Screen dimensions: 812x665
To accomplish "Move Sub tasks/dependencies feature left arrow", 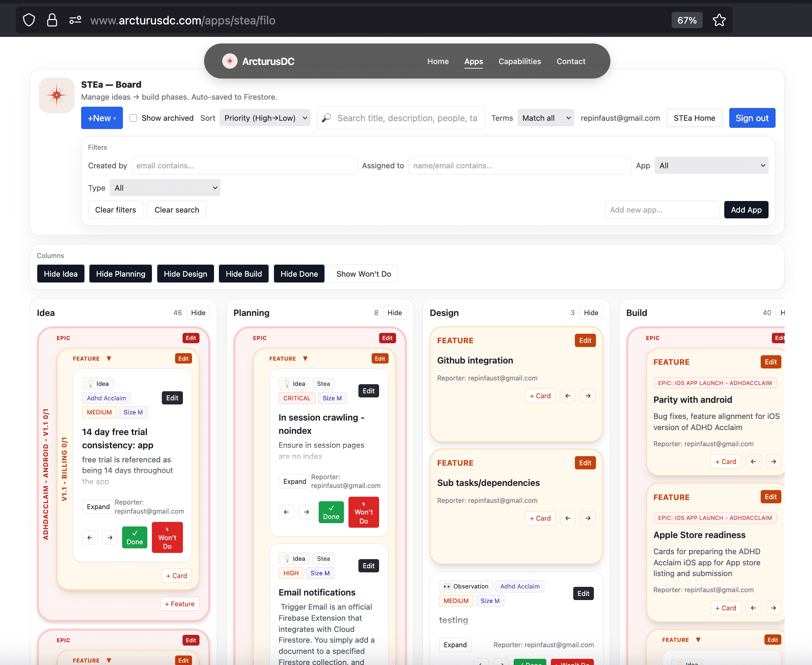I will point(567,518).
